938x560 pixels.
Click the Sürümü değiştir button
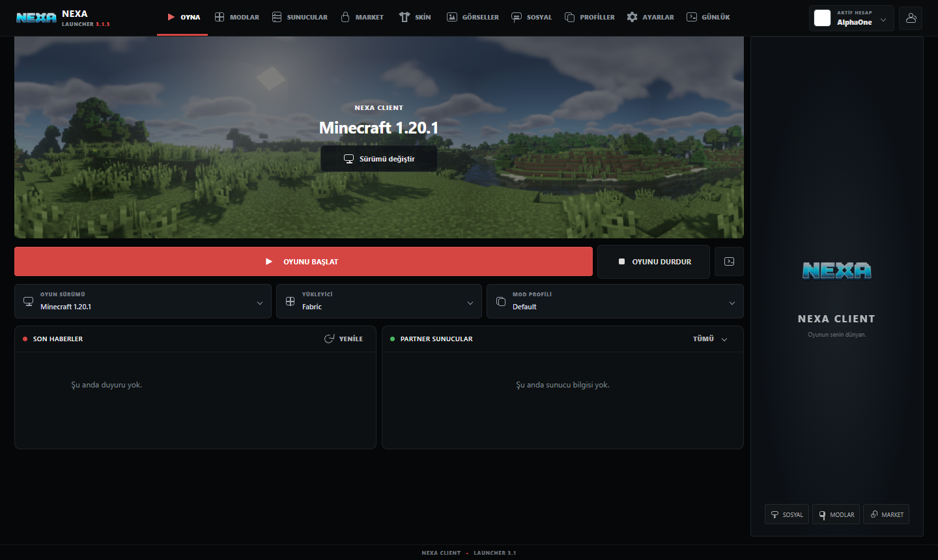tap(379, 159)
